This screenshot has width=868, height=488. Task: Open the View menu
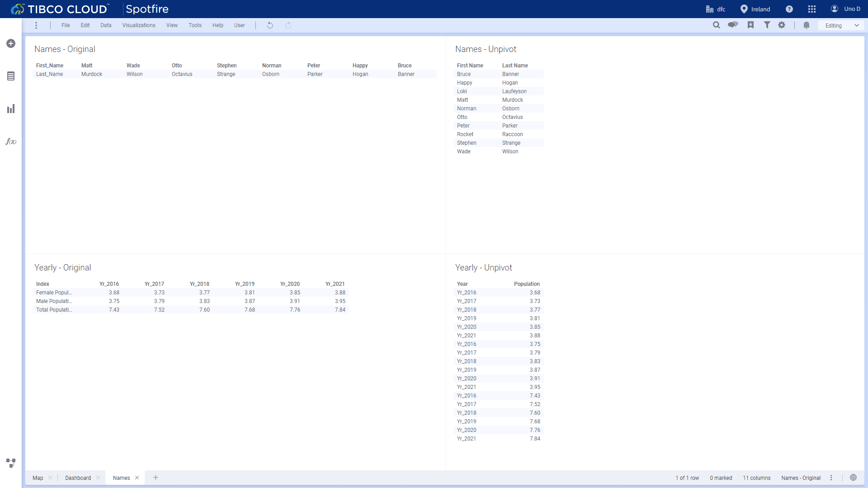pos(172,25)
